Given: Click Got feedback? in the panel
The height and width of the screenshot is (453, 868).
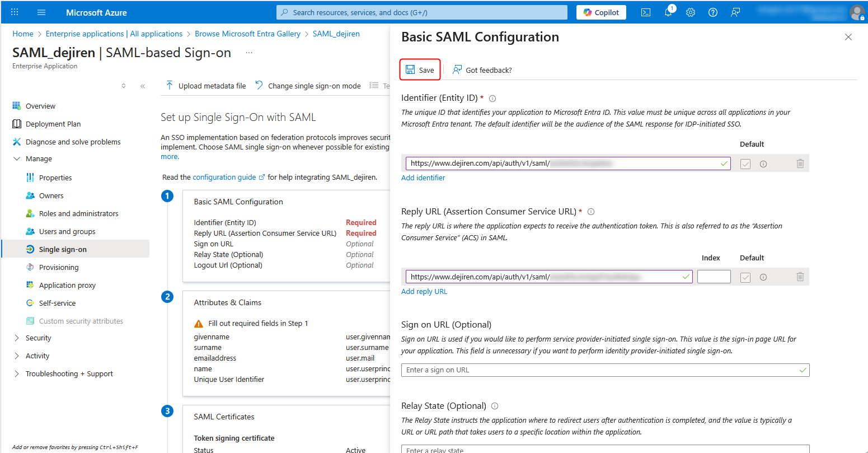Looking at the screenshot, I should pyautogui.click(x=482, y=70).
